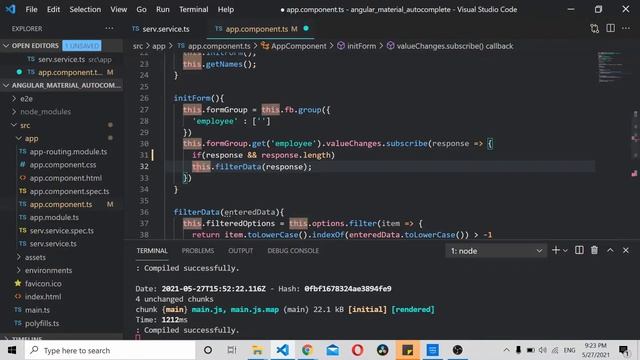
Task: Open Chrome from the taskbar
Action: (307, 350)
